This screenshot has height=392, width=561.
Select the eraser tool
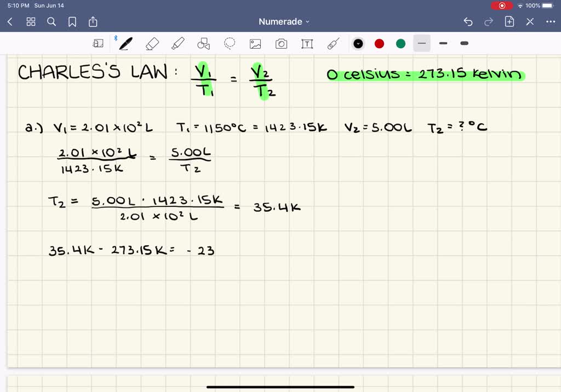point(152,43)
